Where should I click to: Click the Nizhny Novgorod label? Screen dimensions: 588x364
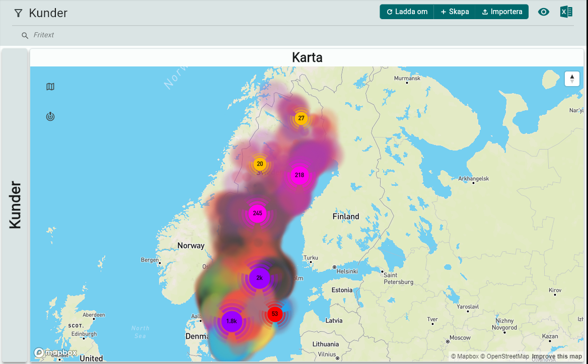505,324
